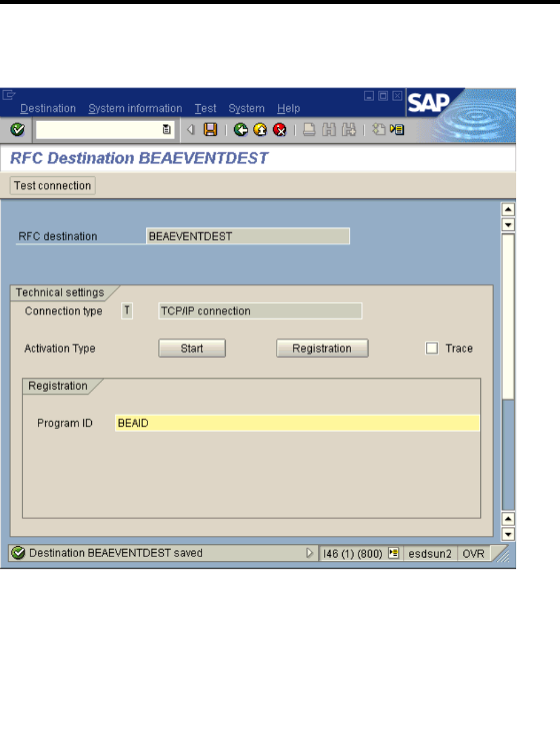Minimize the SAP window

[x=369, y=95]
